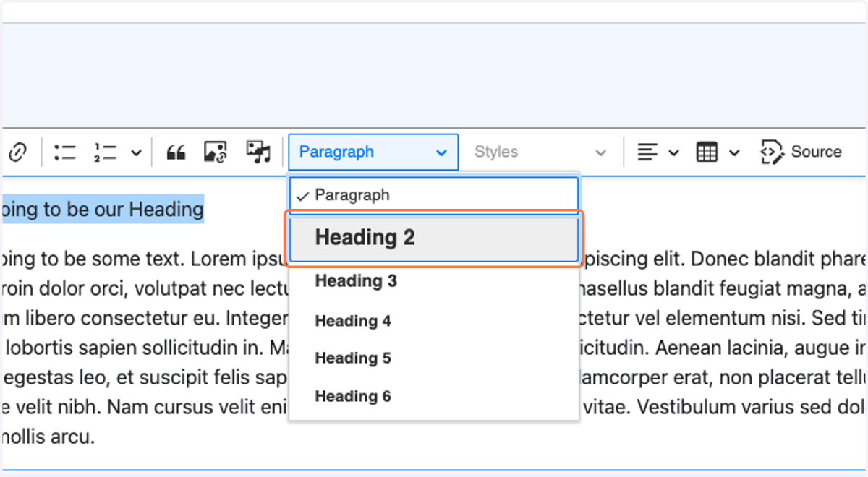Image resolution: width=868 pixels, height=477 pixels.
Task: Choose Heading 2 from format list
Action: [x=434, y=239]
